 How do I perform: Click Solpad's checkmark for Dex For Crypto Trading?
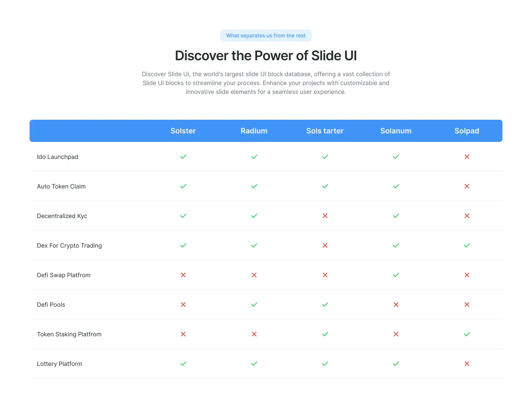pos(467,245)
